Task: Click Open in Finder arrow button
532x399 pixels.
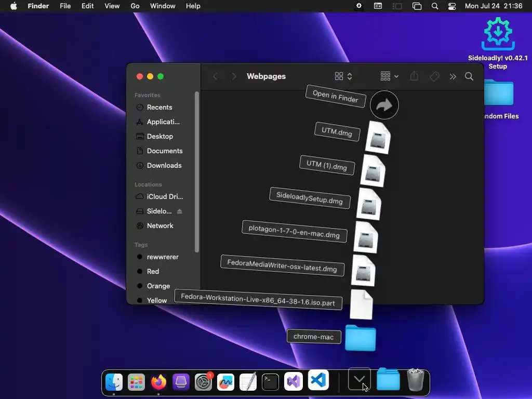Action: (384, 105)
